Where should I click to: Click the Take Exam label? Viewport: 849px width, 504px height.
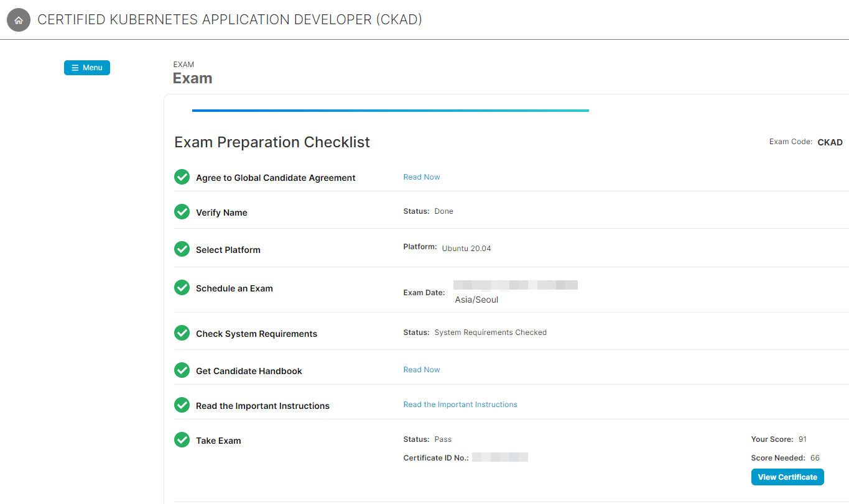click(218, 441)
